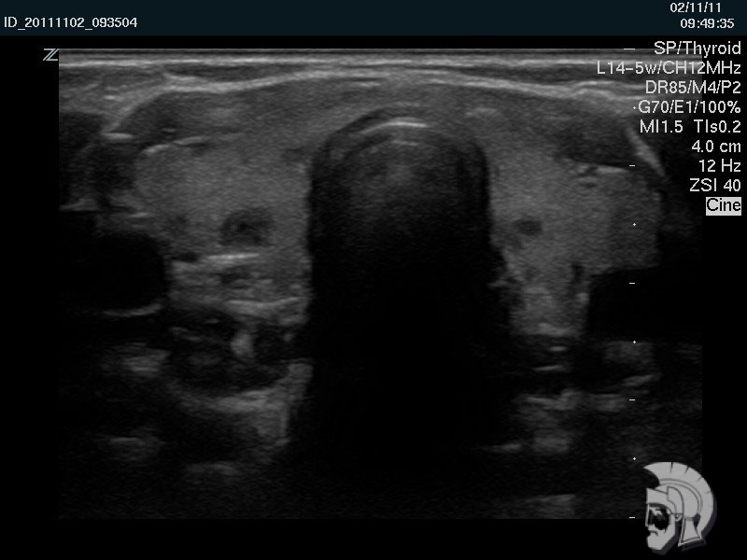Click the SP/Thyroid preset label

coord(697,49)
